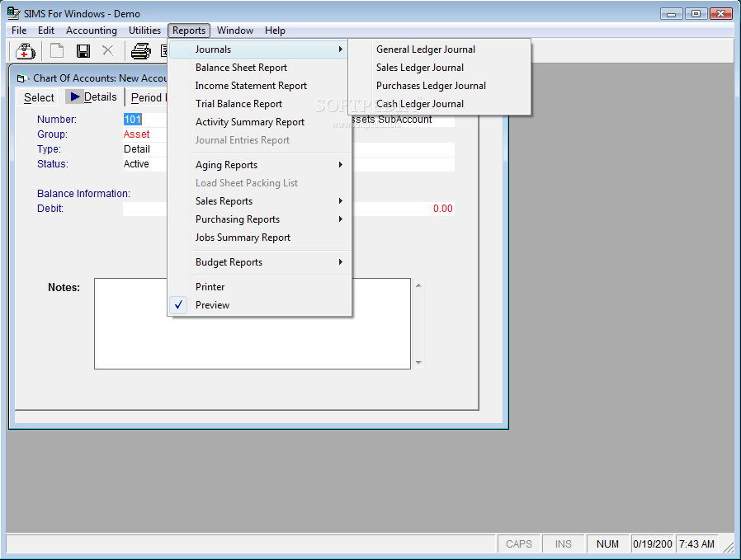Open the File menu

click(x=19, y=31)
